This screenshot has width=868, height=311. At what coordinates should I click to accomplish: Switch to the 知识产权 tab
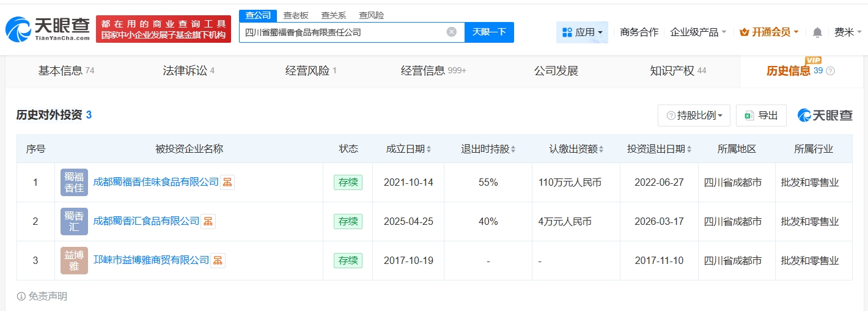point(677,71)
